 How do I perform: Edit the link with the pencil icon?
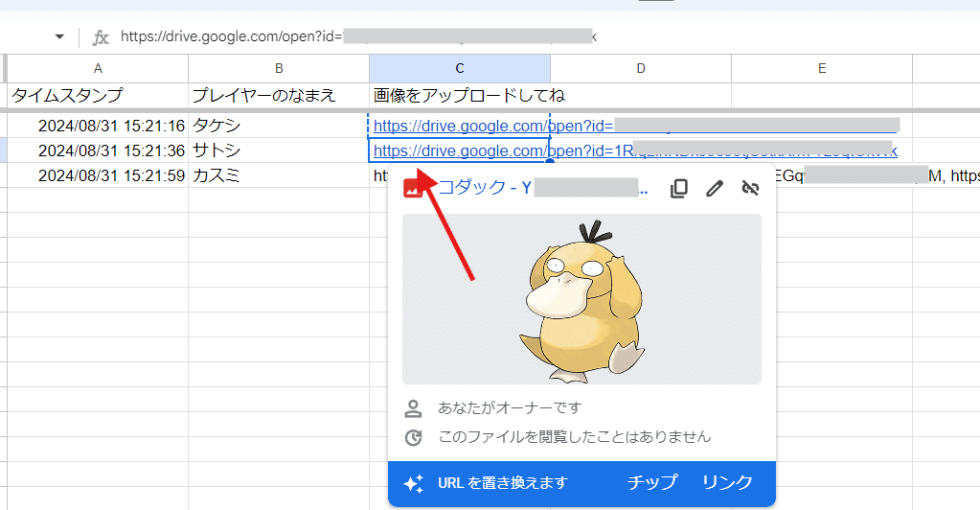click(715, 188)
